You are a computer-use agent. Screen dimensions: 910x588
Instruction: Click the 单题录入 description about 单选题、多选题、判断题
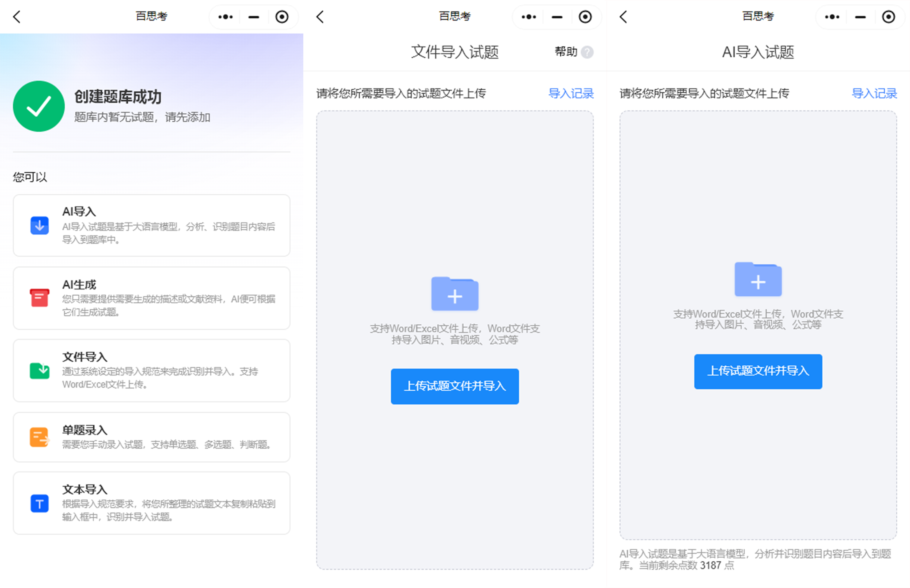pos(167,445)
